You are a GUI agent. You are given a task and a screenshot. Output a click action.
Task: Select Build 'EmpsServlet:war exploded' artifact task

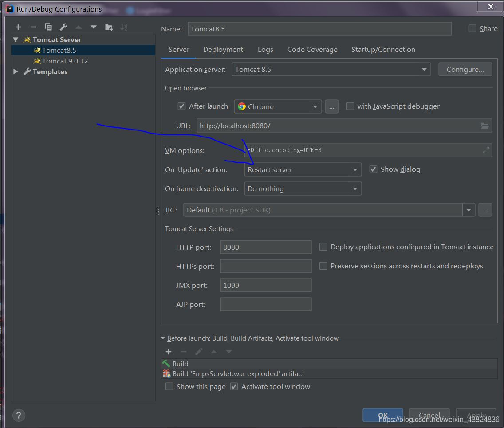pyautogui.click(x=329, y=373)
